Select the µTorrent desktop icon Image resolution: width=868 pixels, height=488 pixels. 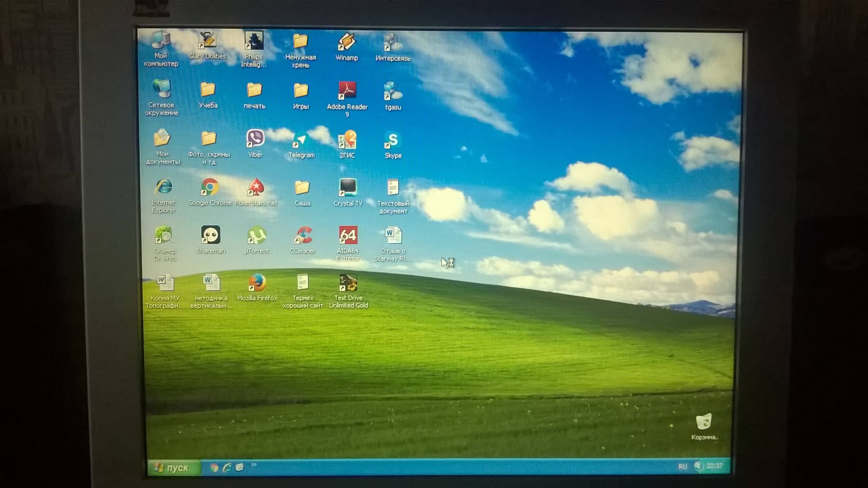[x=257, y=235]
